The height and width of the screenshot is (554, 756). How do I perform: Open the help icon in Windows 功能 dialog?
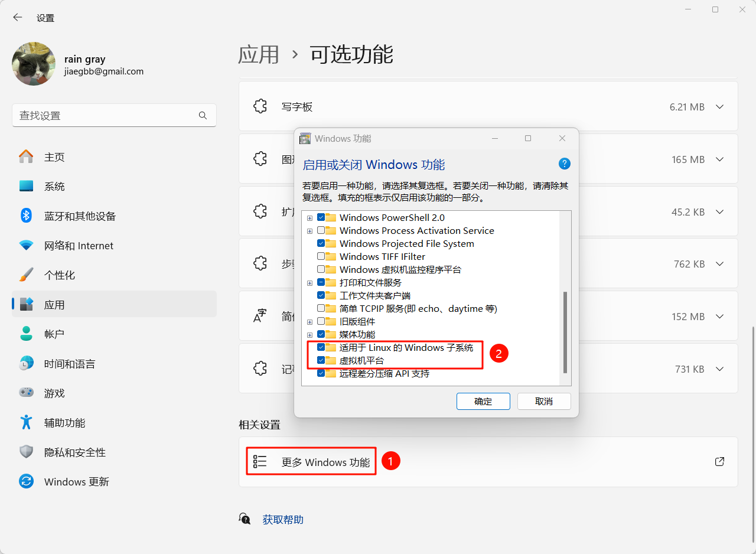565,164
